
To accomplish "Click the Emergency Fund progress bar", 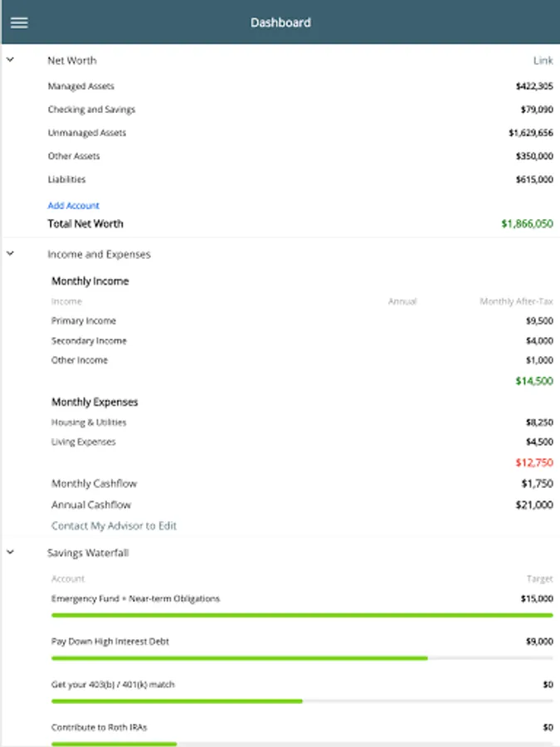I will tap(302, 615).
